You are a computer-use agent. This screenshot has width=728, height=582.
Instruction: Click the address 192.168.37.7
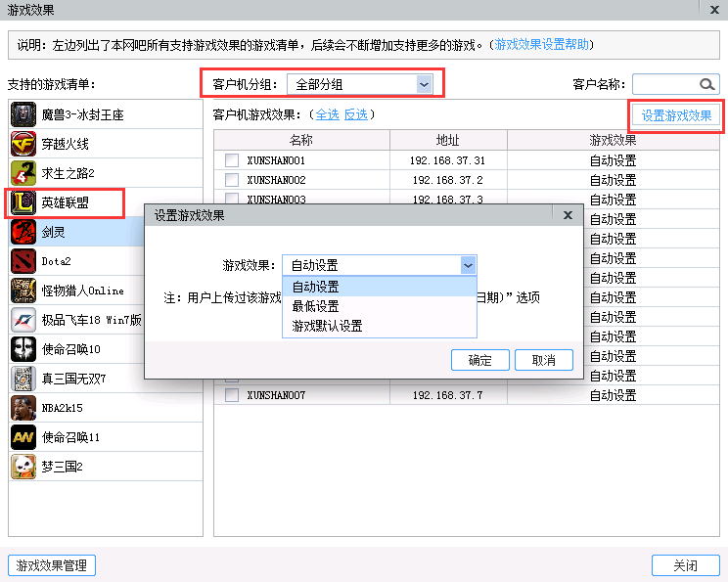[447, 395]
